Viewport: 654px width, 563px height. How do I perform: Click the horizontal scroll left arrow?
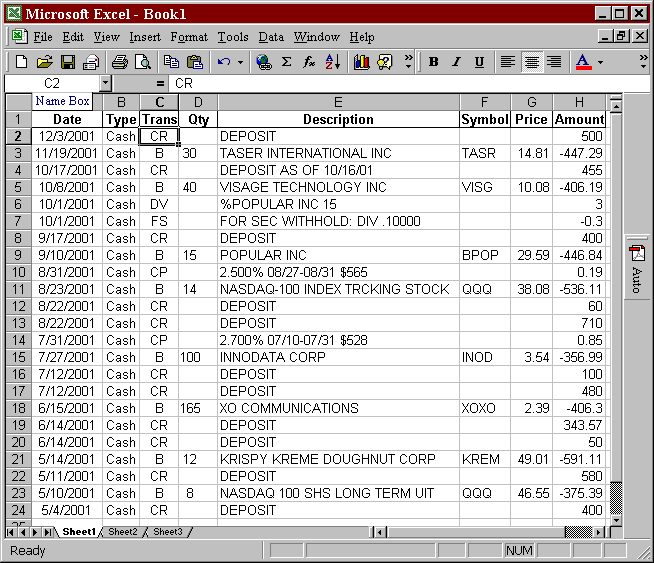click(380, 532)
